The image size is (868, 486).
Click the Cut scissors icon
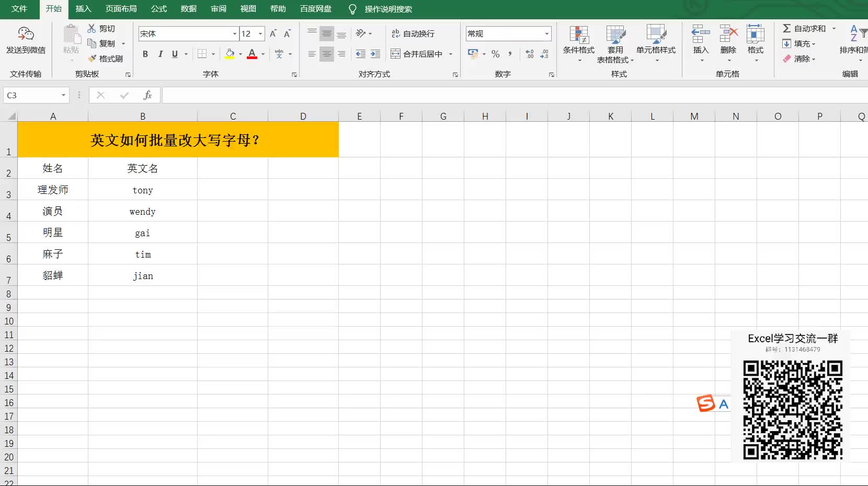point(92,28)
